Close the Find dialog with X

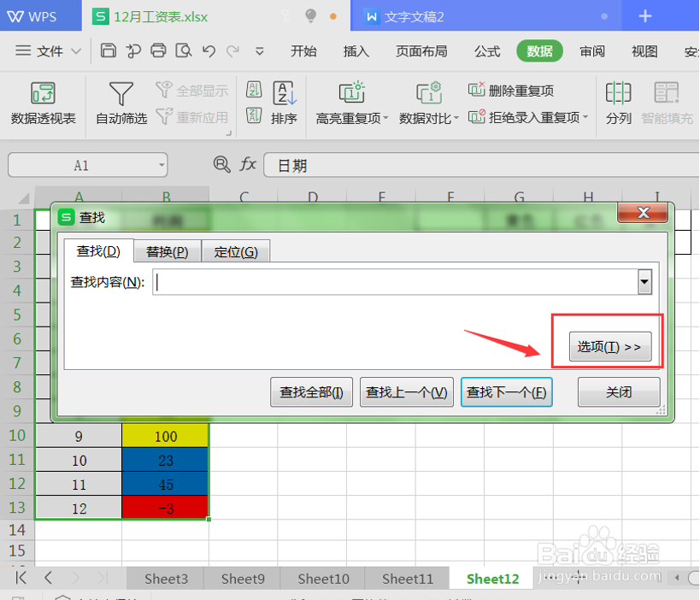[643, 213]
